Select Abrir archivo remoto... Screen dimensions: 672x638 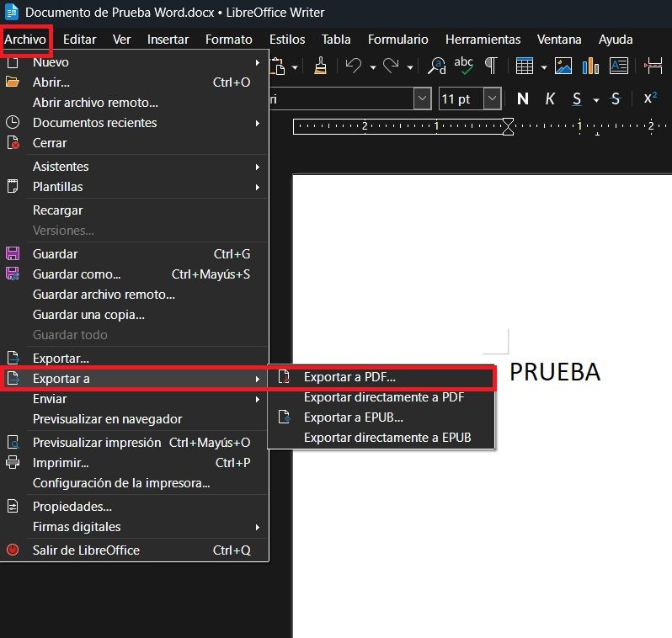point(134,103)
